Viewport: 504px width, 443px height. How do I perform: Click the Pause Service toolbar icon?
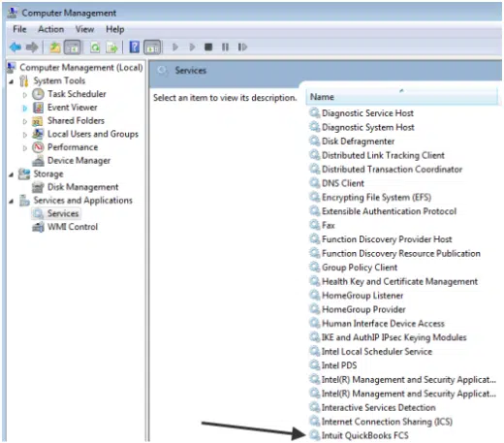click(x=225, y=47)
